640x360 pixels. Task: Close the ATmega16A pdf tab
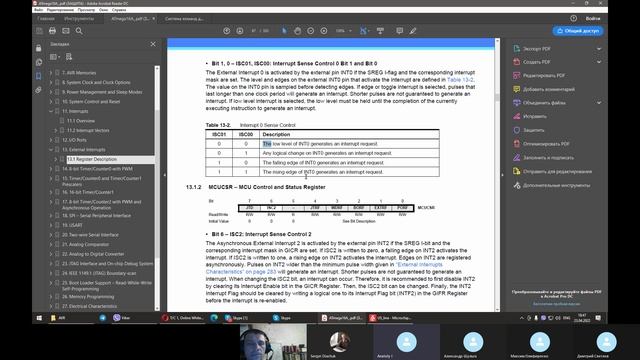[x=153, y=18]
